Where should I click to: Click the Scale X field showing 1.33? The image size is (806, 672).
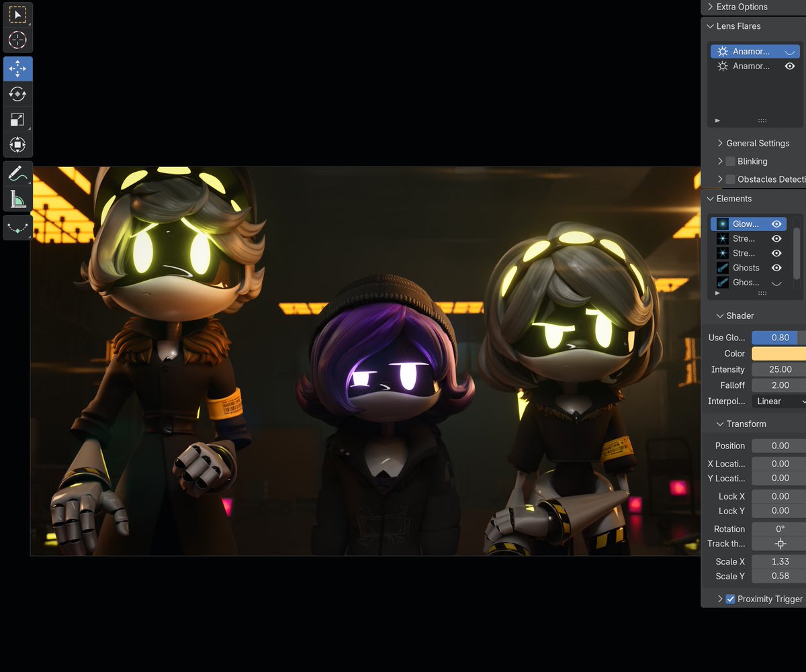(x=778, y=562)
